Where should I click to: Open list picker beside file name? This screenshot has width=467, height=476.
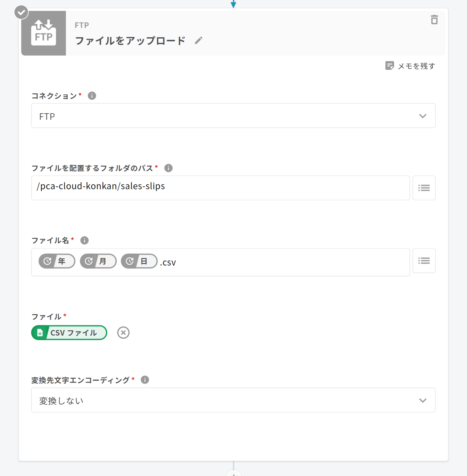424,261
